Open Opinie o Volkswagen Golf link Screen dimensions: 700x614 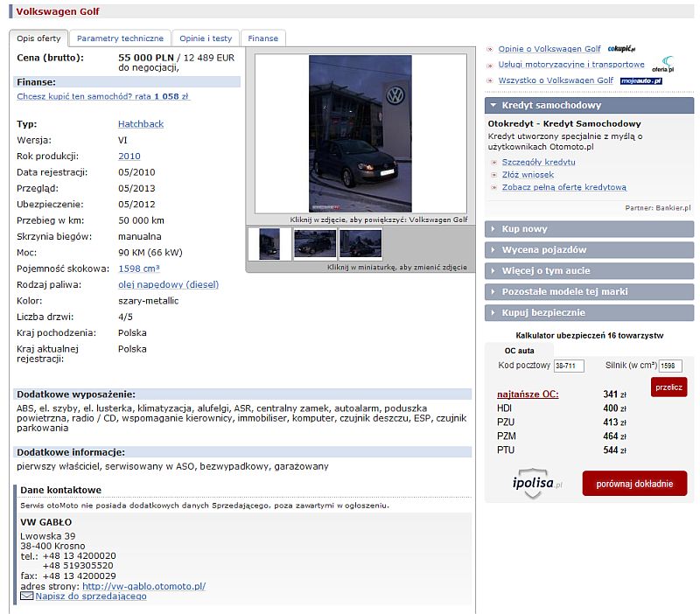(x=549, y=49)
